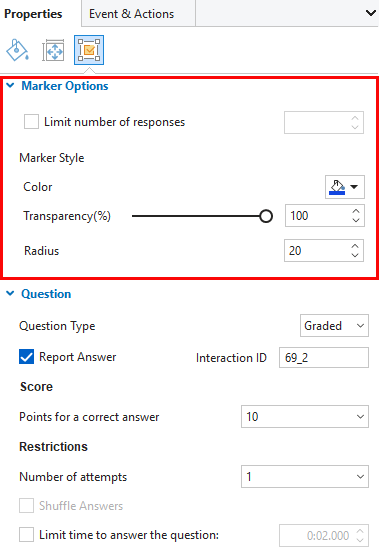Image resolution: width=379 pixels, height=559 pixels.
Task: Increase Transparency with up arrow
Action: pos(355,211)
